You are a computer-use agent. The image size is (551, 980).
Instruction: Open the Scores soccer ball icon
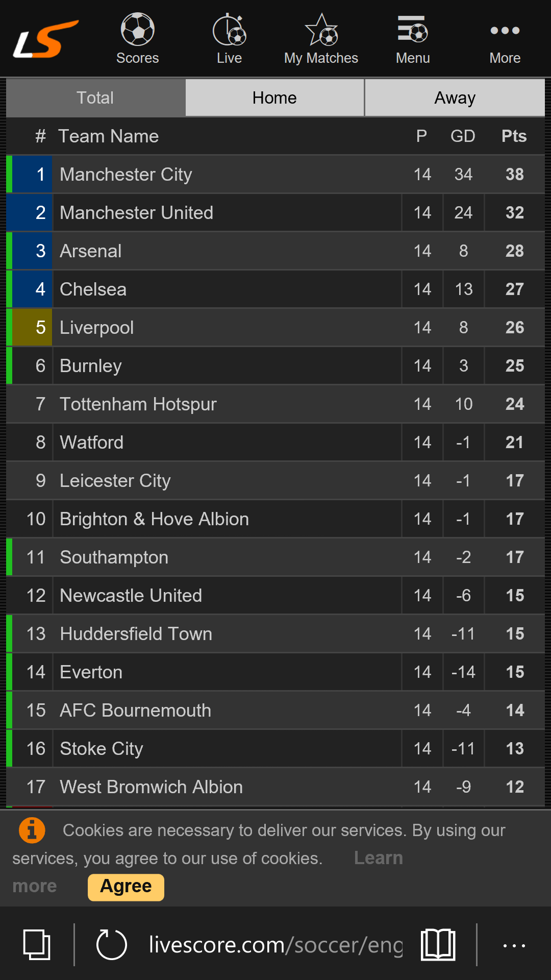click(137, 30)
